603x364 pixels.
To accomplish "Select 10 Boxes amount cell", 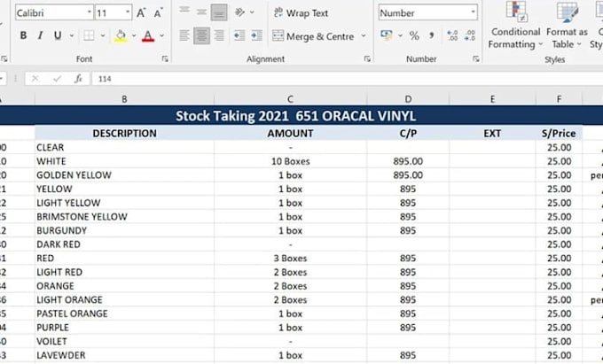I will [x=290, y=161].
